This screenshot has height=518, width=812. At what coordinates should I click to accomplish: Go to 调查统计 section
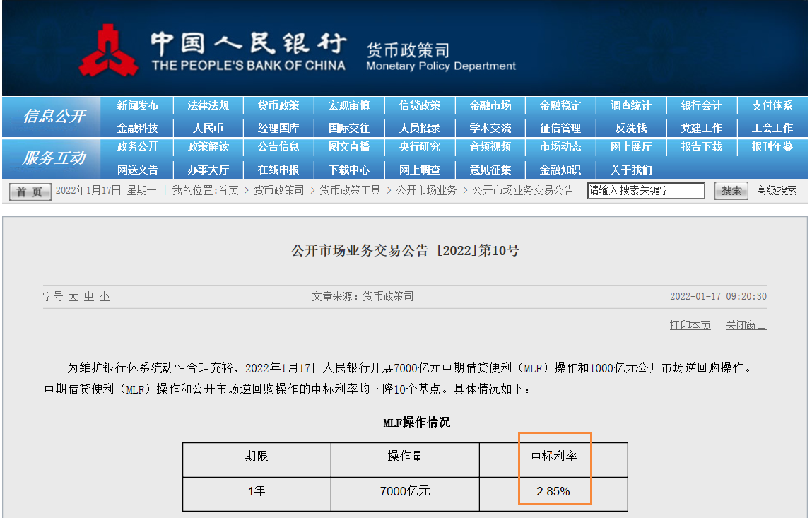click(x=631, y=106)
